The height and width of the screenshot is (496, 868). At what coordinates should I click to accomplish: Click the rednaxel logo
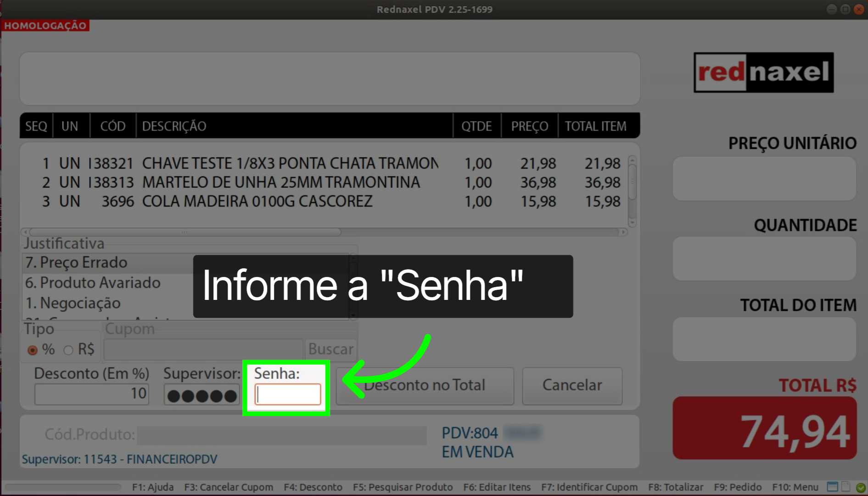coord(763,73)
